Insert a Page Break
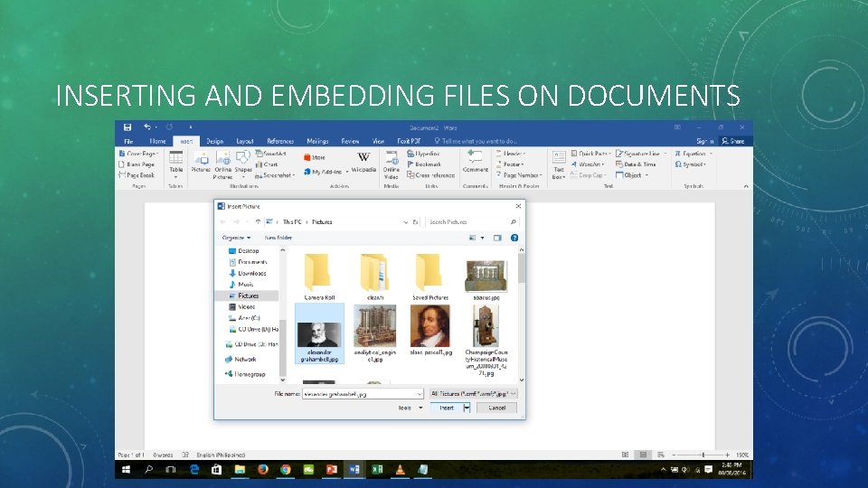868x488 pixels. click(137, 175)
